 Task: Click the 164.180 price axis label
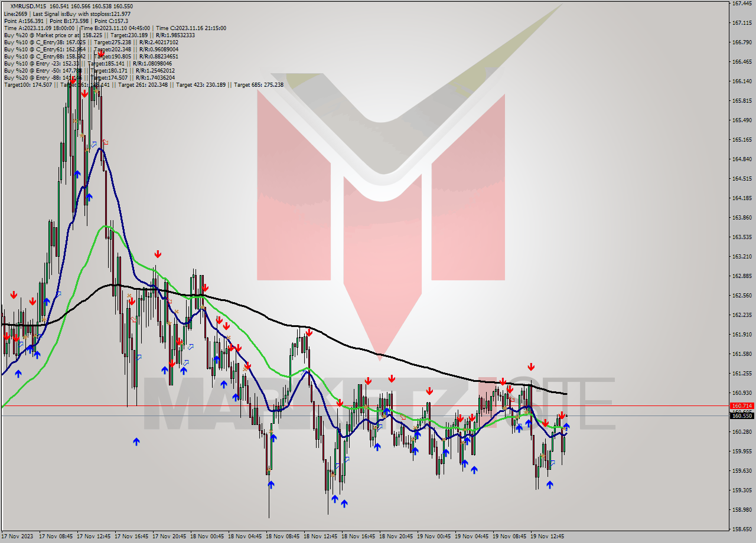742,198
